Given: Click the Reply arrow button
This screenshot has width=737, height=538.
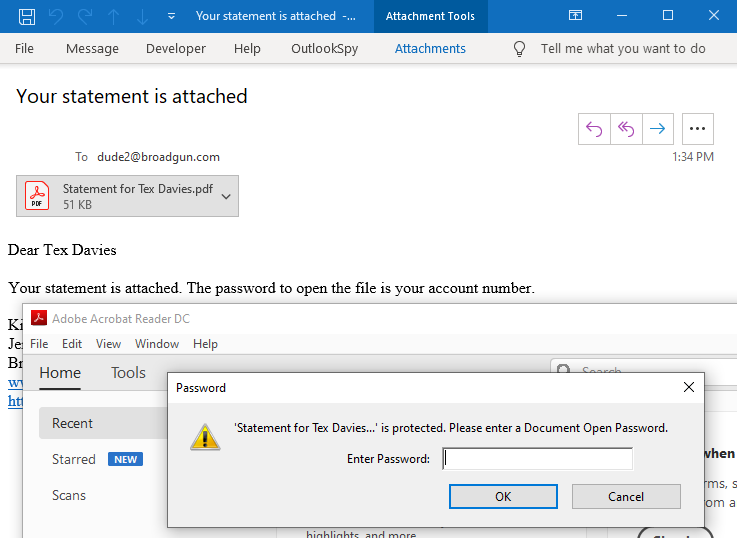Looking at the screenshot, I should (594, 129).
